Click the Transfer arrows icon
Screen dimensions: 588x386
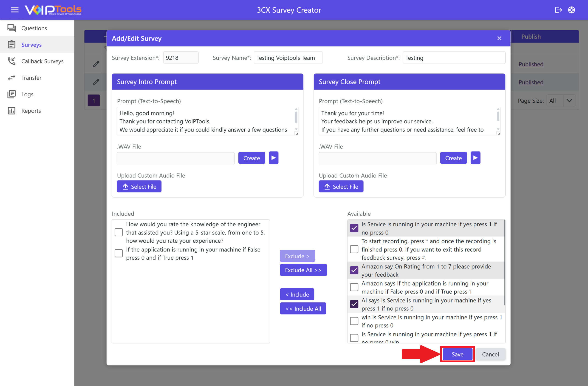(x=12, y=78)
